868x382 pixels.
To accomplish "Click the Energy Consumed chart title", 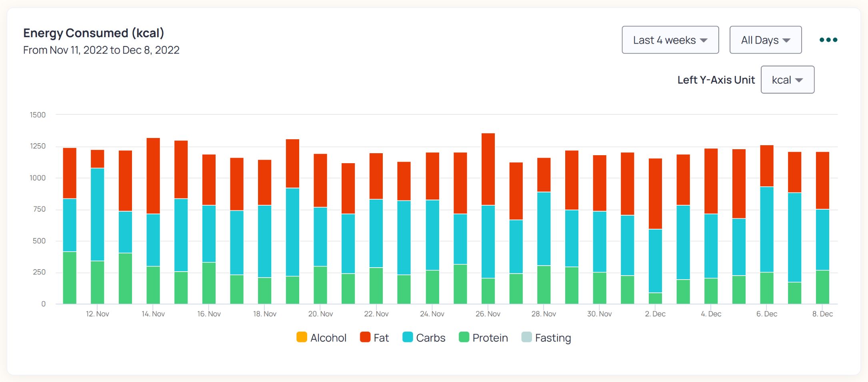I will [94, 33].
